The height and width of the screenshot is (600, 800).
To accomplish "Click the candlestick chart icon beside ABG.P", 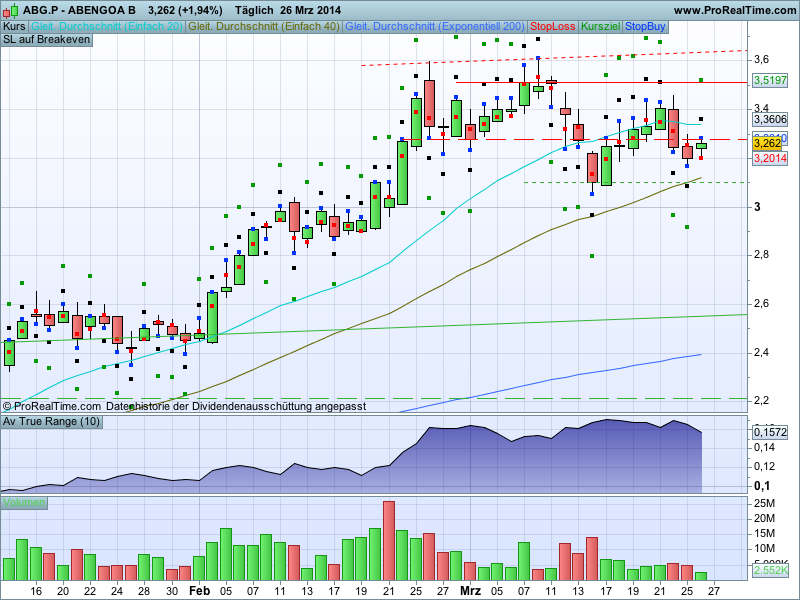I will (11, 10).
